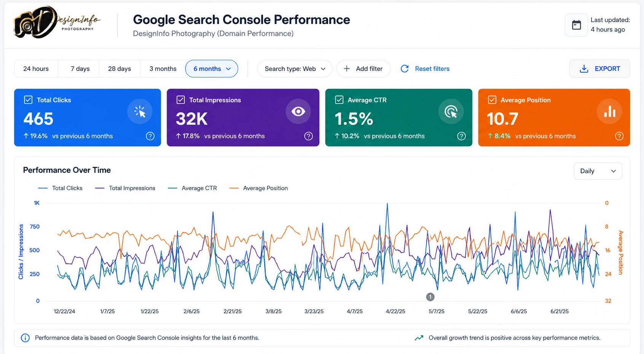This screenshot has height=354, width=644.
Task: Click the 12/22/24 date label on the chart
Action: coord(64,311)
